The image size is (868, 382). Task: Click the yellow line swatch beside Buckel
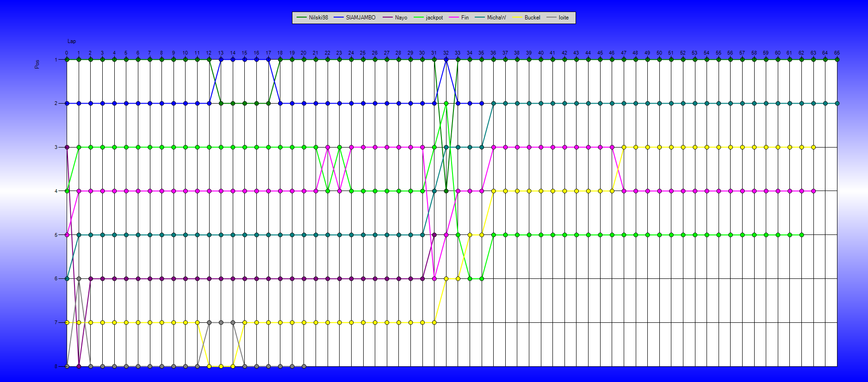tap(517, 18)
